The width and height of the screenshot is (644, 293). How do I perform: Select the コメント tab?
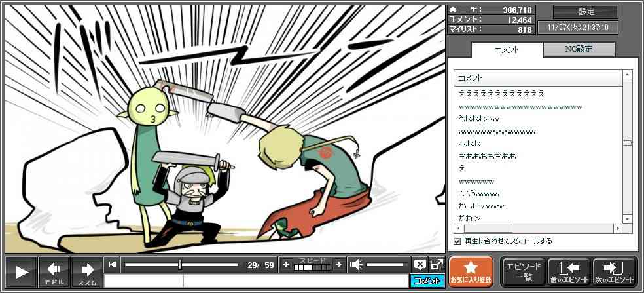click(x=507, y=50)
